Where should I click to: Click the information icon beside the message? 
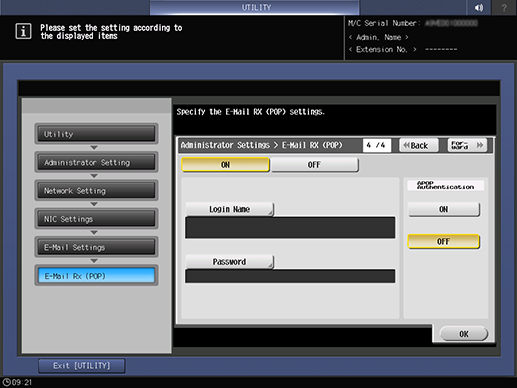point(23,31)
